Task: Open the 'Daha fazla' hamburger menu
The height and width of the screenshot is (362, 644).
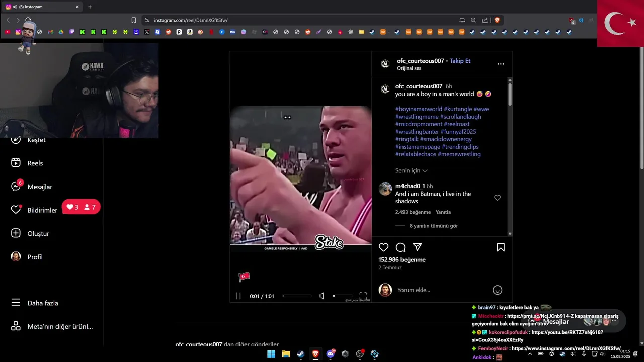Action: (x=34, y=303)
